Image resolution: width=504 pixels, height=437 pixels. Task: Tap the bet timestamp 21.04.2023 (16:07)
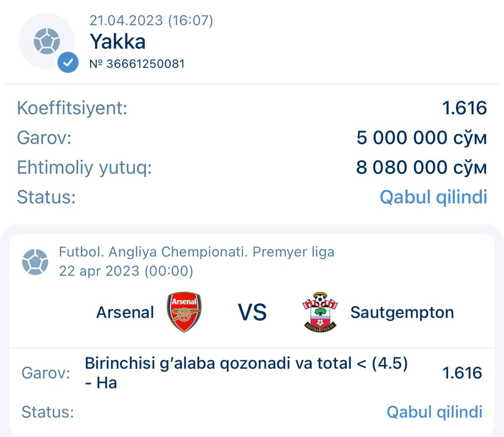click(x=151, y=20)
